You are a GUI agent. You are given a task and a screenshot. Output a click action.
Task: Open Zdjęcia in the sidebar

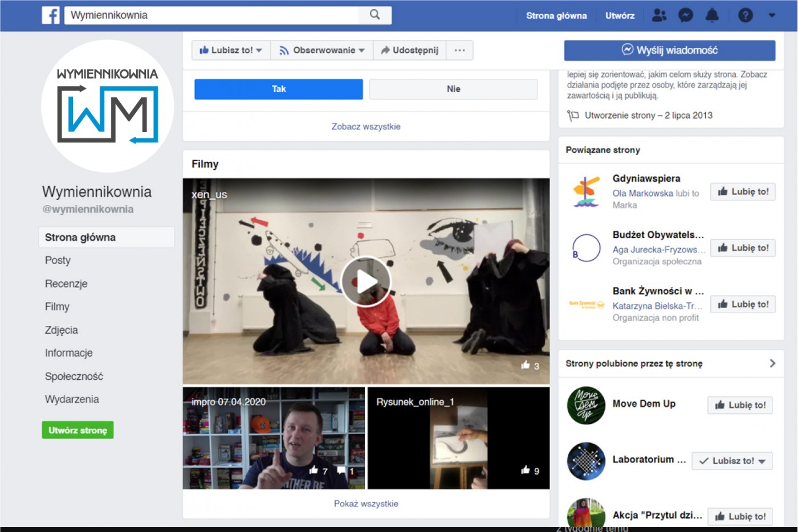62,330
